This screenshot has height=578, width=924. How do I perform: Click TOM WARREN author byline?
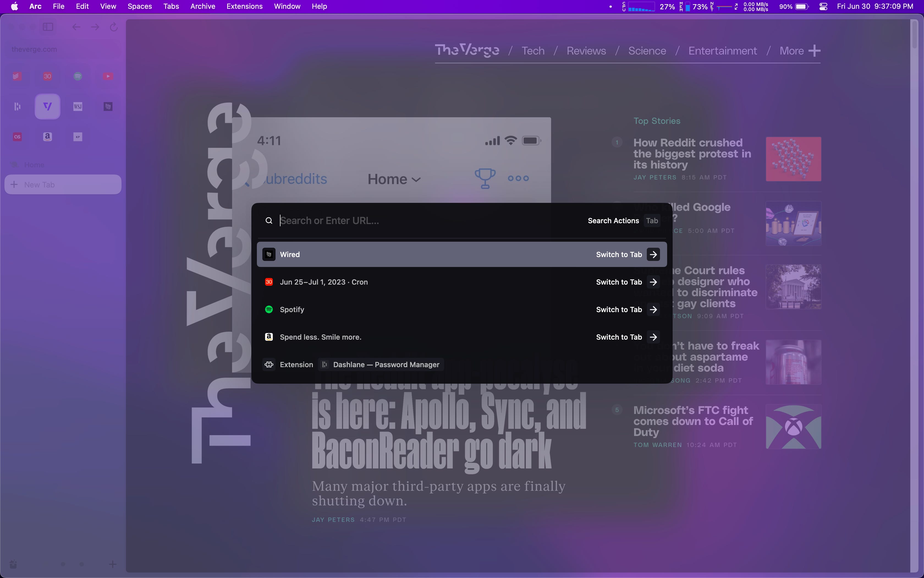point(658,445)
